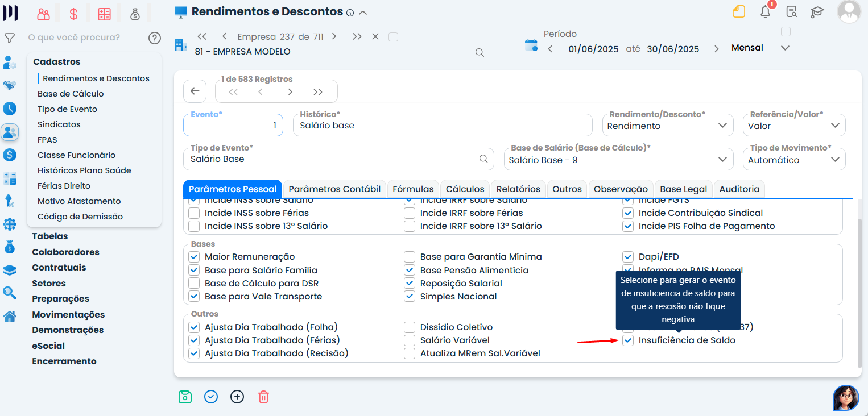Click the back arrow button

(195, 91)
